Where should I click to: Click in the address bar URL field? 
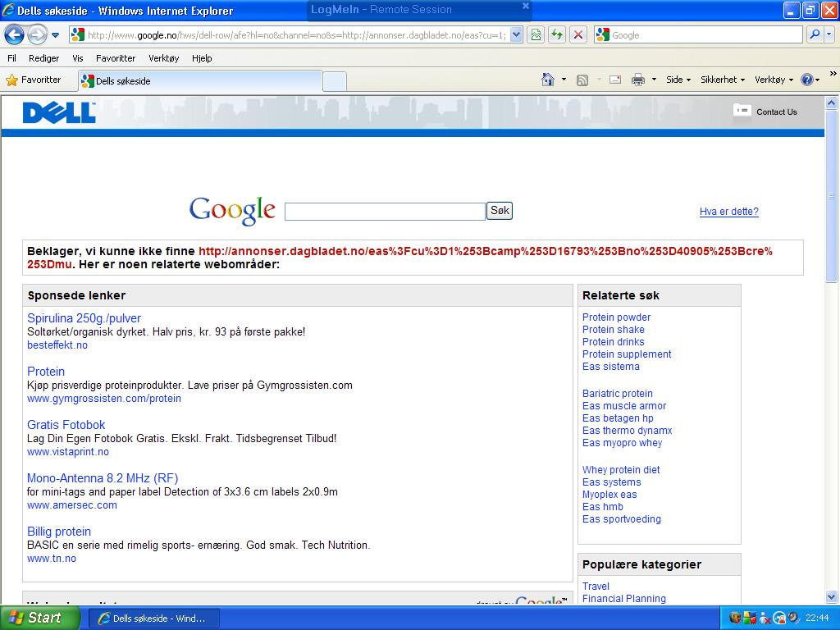tap(296, 35)
